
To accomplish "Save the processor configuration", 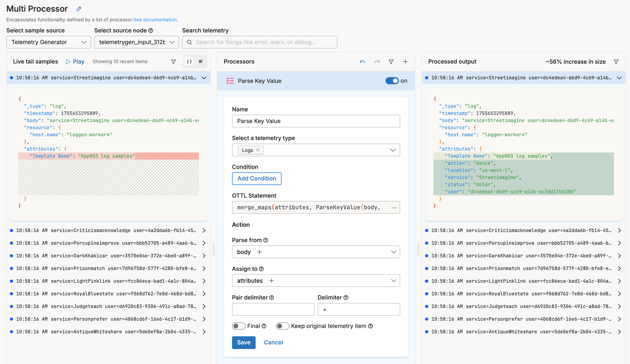I will point(244,342).
